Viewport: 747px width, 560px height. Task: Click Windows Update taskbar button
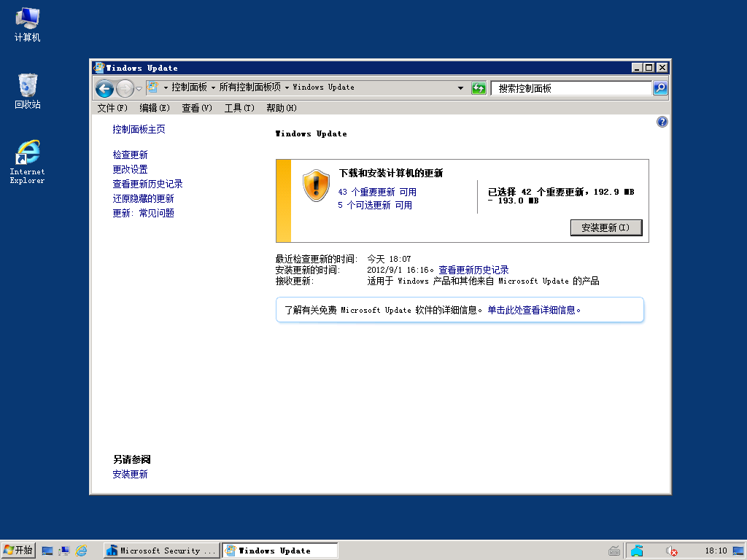pyautogui.click(x=280, y=551)
